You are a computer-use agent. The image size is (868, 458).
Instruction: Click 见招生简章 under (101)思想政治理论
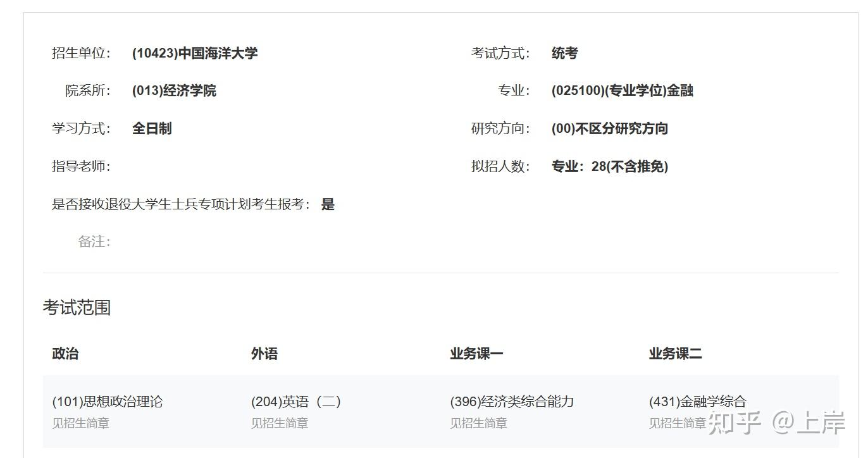80,423
